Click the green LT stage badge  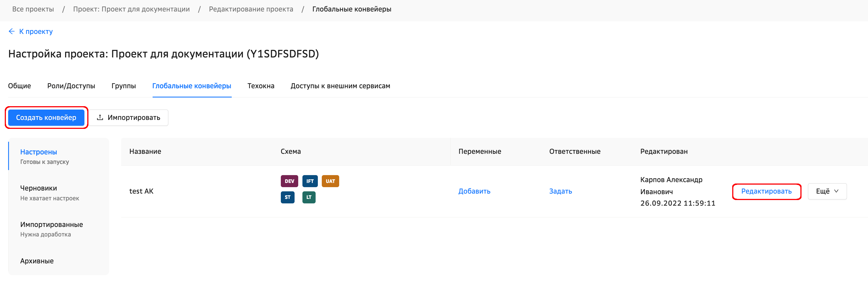(x=309, y=197)
